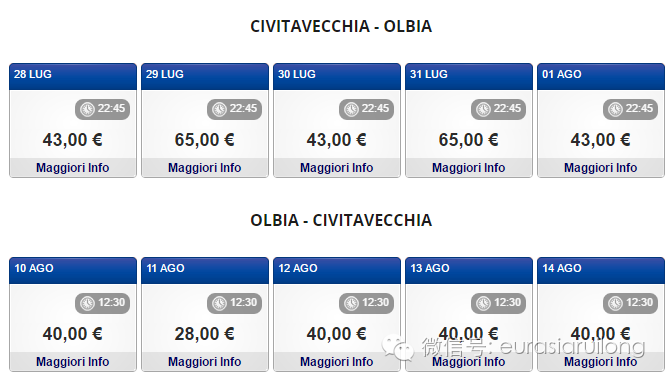Click the OLBIA - CIVITAVECCHIA route heading
The image size is (668, 381).
click(341, 220)
